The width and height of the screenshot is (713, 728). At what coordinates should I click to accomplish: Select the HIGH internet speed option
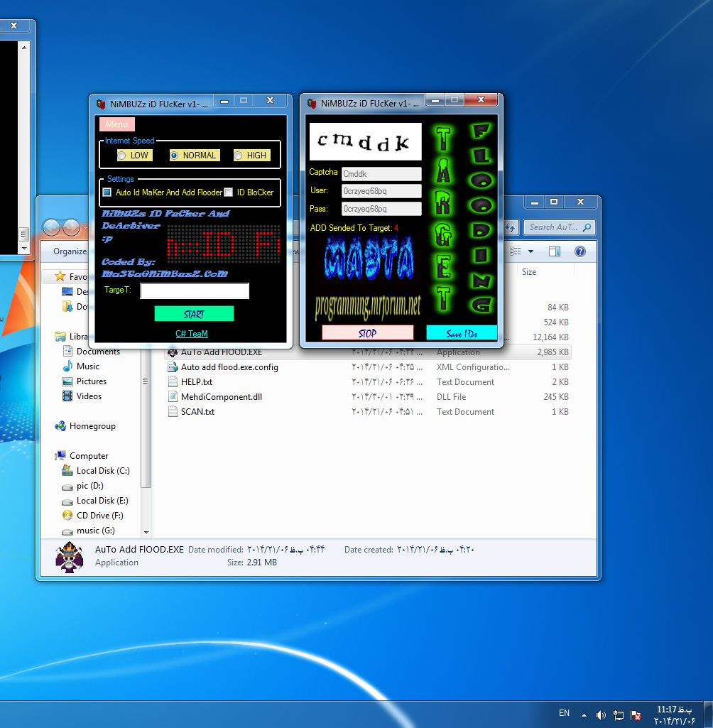coord(251,155)
